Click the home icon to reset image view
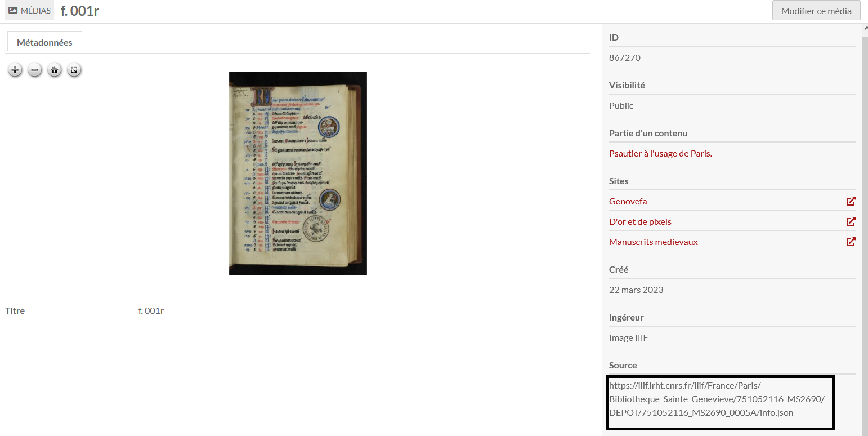 coord(54,70)
